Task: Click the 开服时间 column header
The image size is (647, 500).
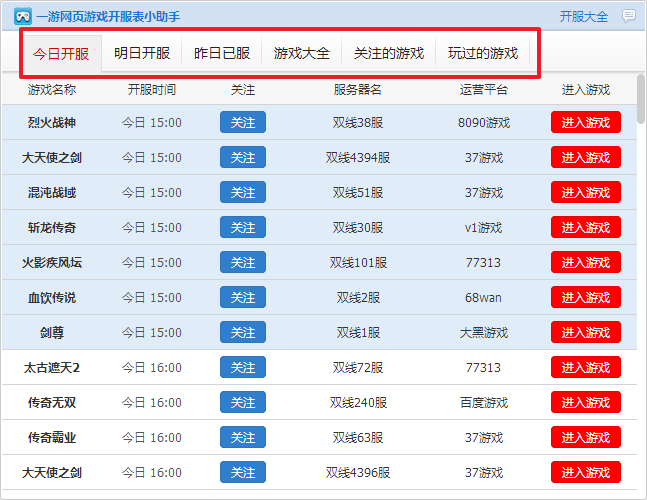Action: [151, 90]
